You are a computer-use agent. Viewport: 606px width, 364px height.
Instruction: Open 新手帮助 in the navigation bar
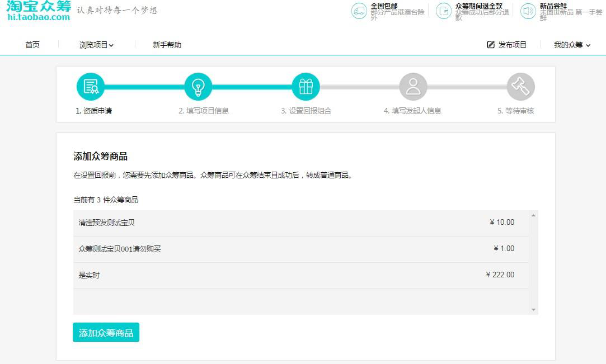(x=167, y=45)
